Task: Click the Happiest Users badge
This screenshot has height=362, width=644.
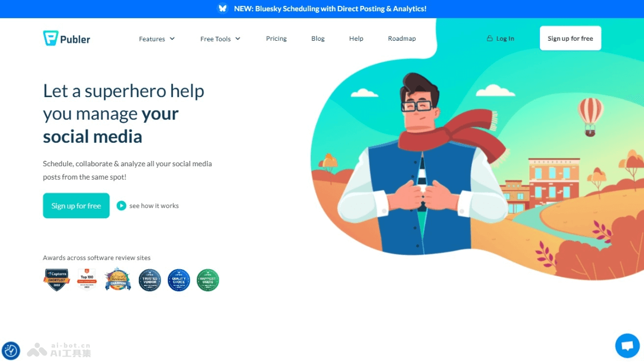Action: (x=208, y=279)
